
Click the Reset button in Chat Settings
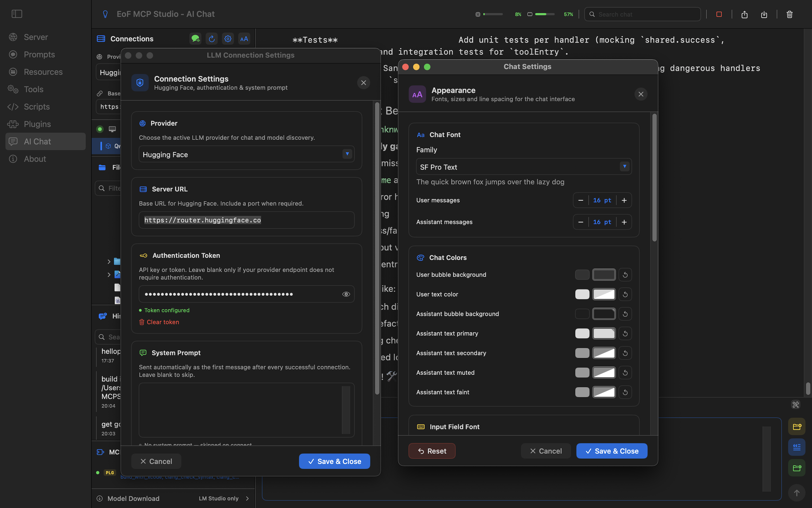(x=432, y=451)
